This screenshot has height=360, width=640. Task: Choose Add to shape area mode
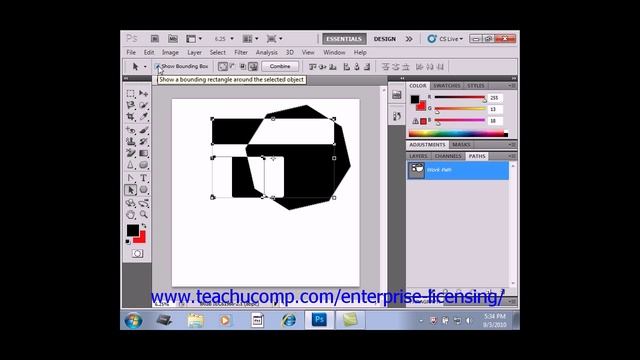(x=222, y=67)
